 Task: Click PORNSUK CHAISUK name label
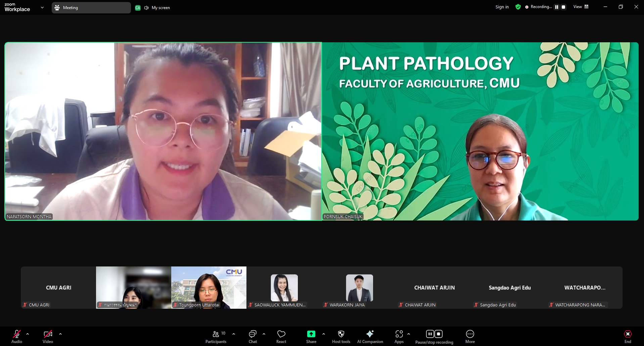[343, 217]
